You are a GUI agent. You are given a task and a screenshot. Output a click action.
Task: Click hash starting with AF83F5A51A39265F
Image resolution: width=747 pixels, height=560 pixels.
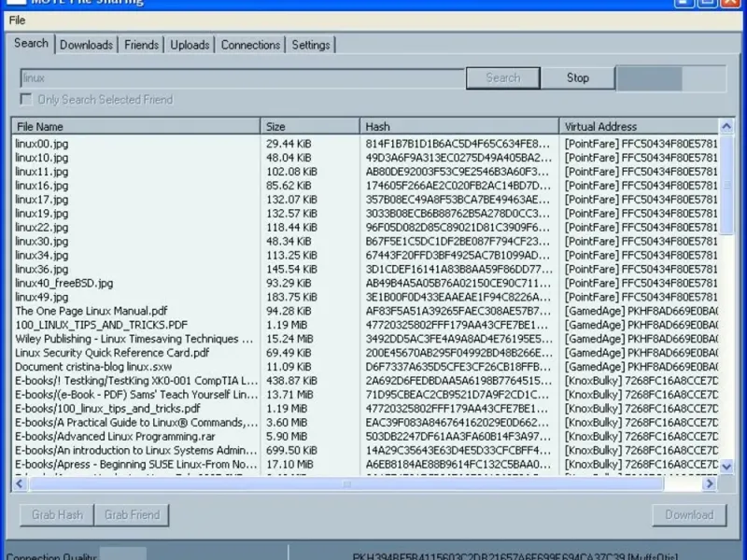(458, 311)
